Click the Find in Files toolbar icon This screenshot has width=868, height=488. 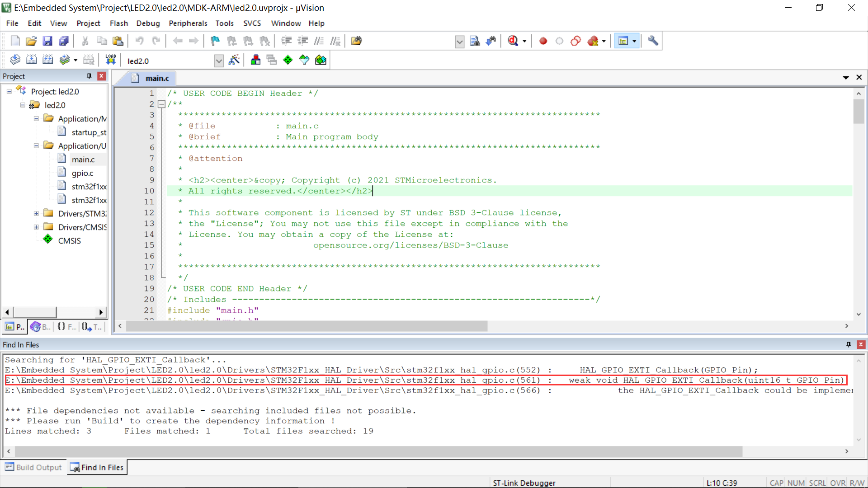[x=475, y=41]
